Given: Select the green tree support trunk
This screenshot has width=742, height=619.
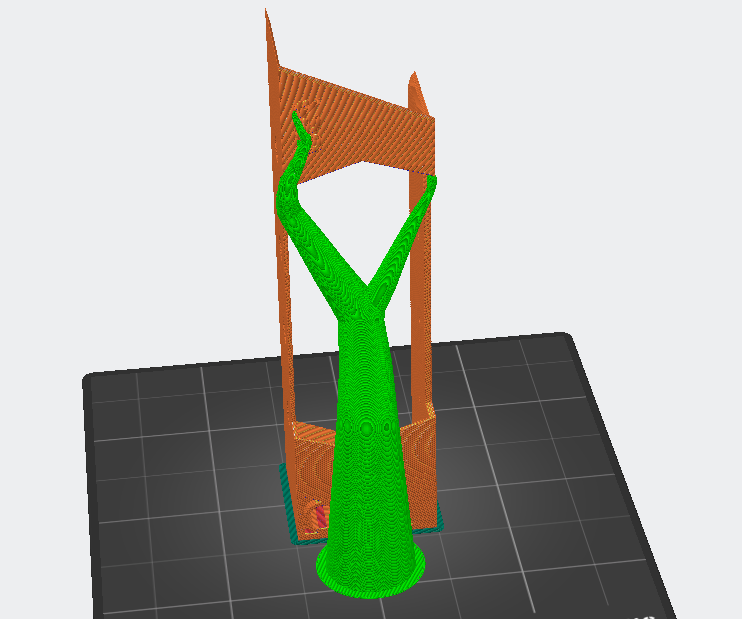Looking at the screenshot, I should pyautogui.click(x=369, y=440).
